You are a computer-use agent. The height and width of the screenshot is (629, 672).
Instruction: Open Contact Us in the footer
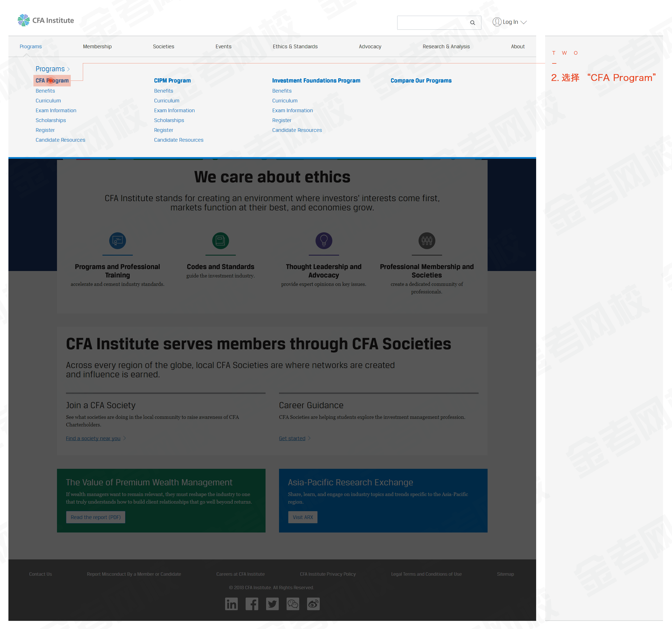[41, 574]
